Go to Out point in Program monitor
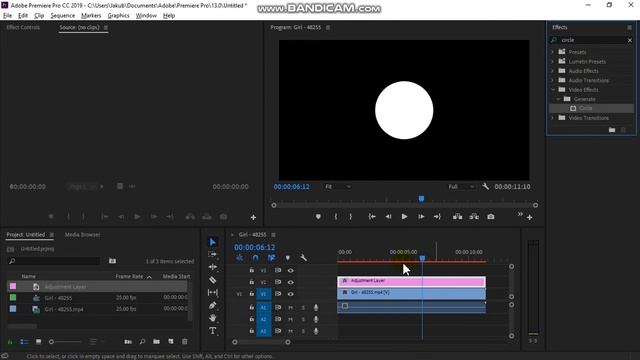The image size is (640, 360). (x=437, y=217)
